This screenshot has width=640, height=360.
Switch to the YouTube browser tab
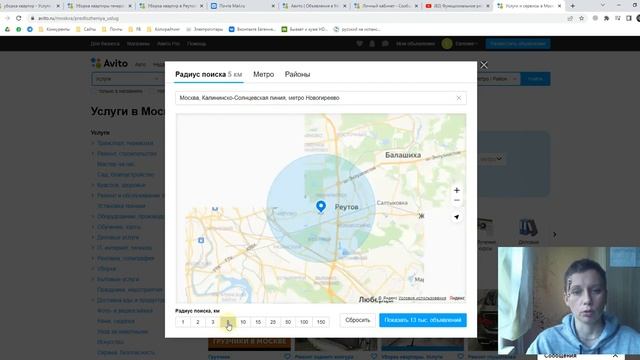point(457,6)
